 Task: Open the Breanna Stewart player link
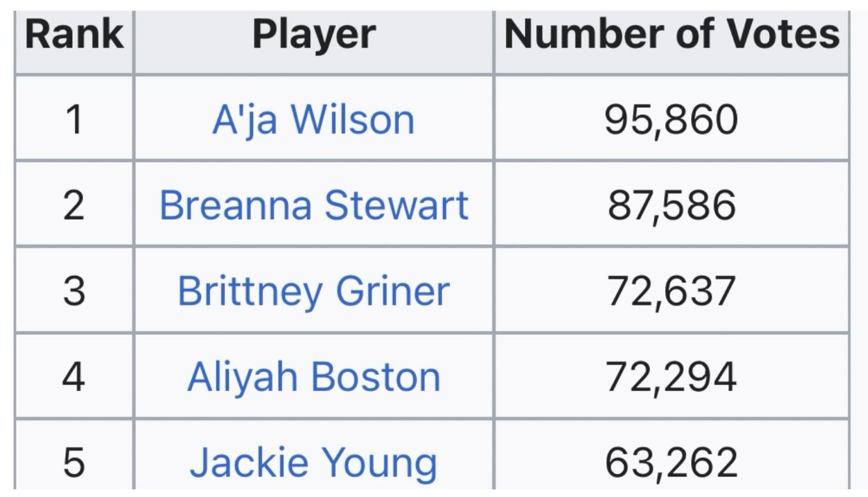click(313, 205)
